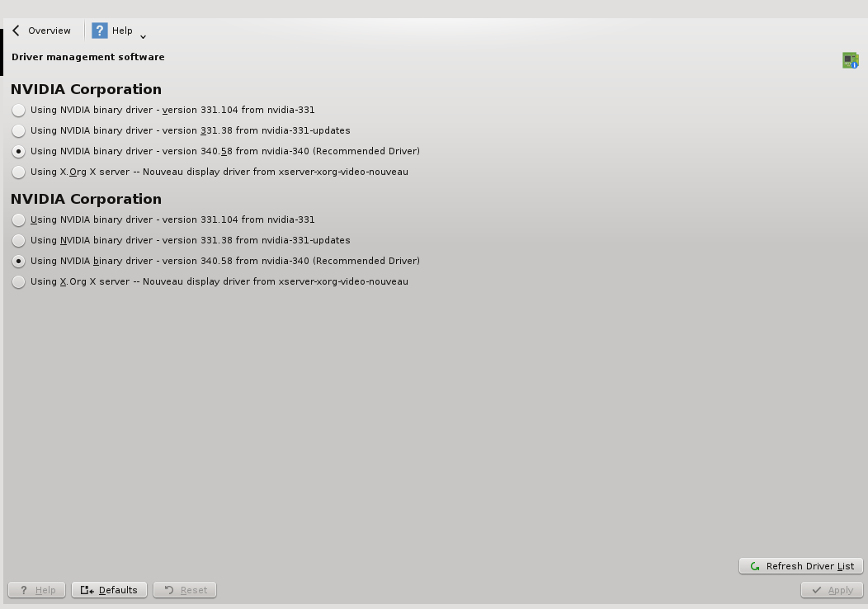The width and height of the screenshot is (868, 609).
Task: Click the first "NVIDIA Corporation" heading
Action: [86, 89]
